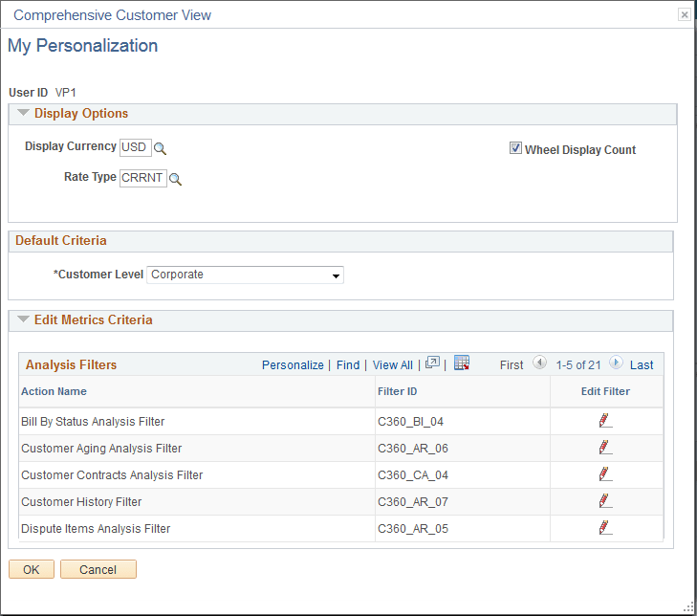Viewport: 697px width, 616px height.
Task: Open Display Currency lookup magnifier
Action: 160,148
